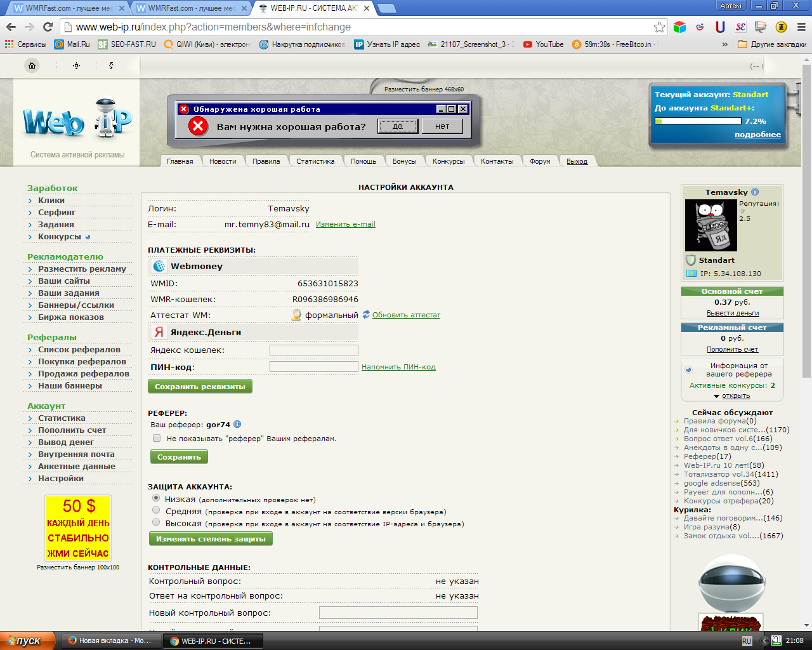Viewport: 812px width, 650px height.
Task: Go back with the browser back arrow
Action: (x=11, y=27)
